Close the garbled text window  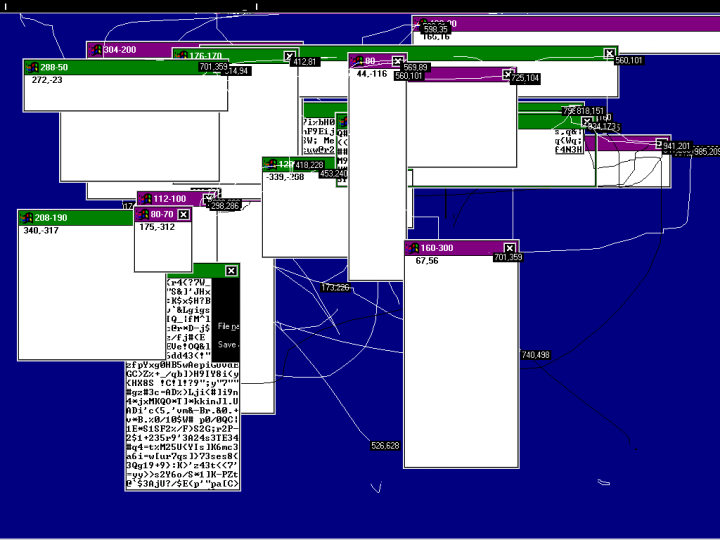[x=231, y=270]
